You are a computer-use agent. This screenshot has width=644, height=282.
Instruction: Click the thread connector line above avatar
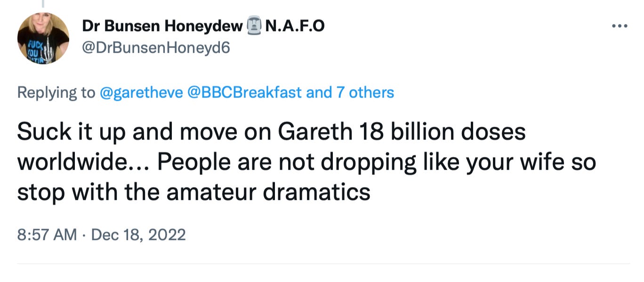pyautogui.click(x=43, y=4)
